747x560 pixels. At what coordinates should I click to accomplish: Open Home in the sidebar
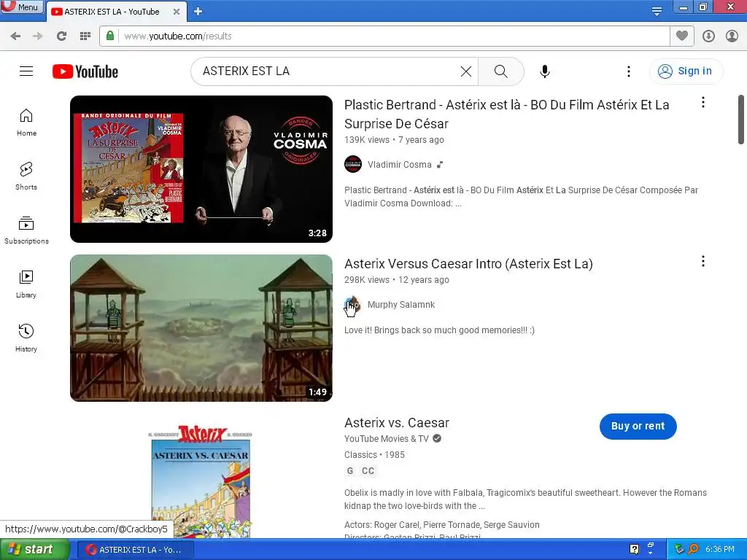(x=26, y=122)
